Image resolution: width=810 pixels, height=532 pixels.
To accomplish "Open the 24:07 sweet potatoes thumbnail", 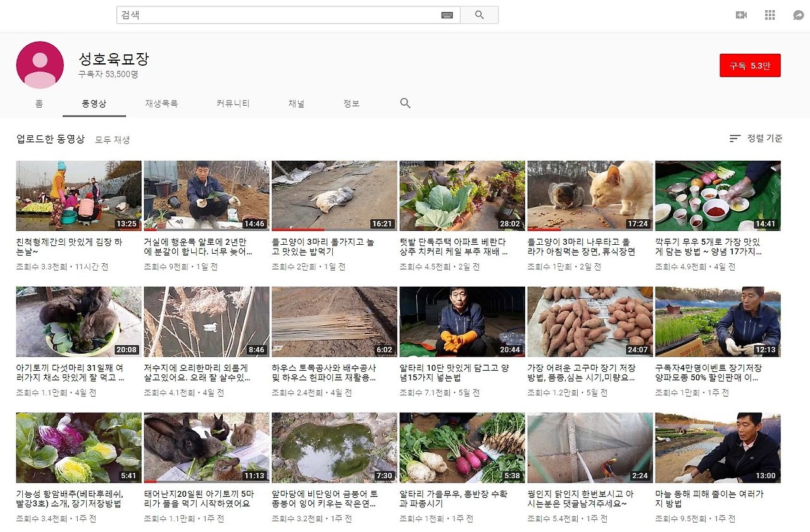I will (x=590, y=322).
